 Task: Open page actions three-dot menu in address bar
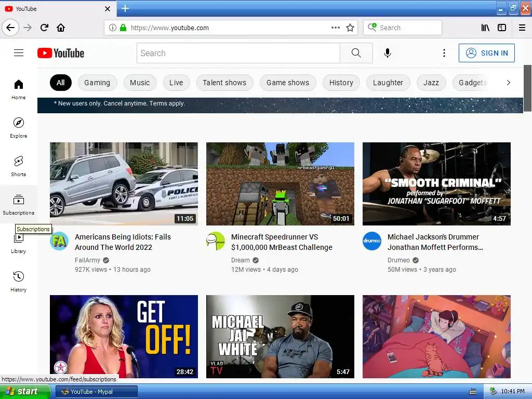336,28
